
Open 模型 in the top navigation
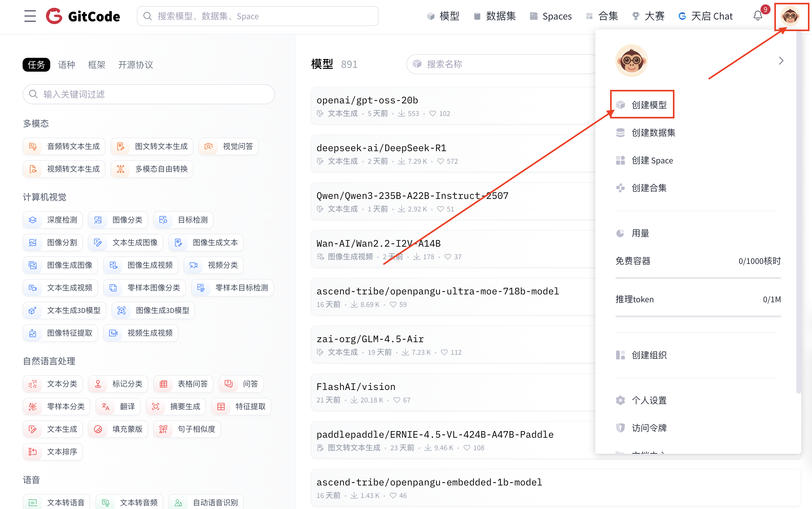tap(443, 16)
